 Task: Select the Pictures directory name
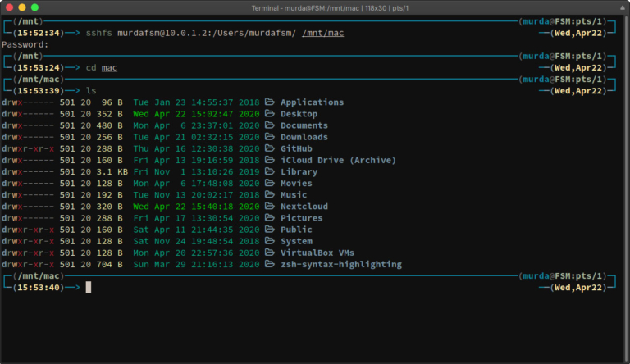coord(302,218)
